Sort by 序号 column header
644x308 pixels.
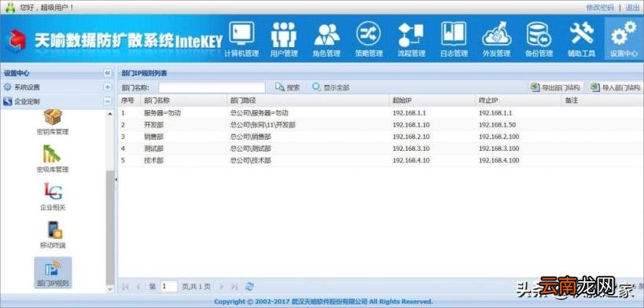129,101
